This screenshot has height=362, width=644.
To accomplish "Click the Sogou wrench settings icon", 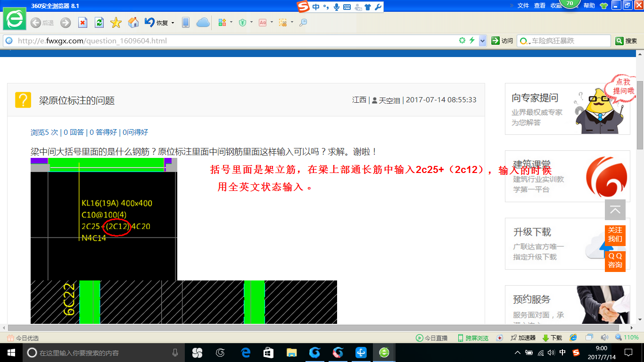I will click(378, 7).
